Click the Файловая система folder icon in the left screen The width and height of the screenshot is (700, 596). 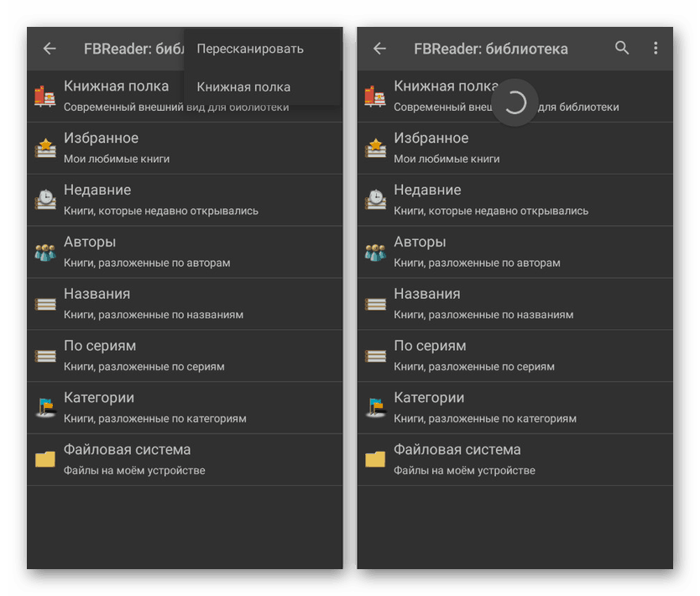point(45,459)
